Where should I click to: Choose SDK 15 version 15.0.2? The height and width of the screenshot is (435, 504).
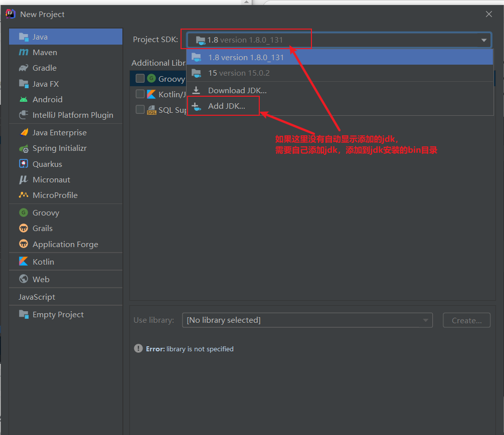pyautogui.click(x=340, y=73)
